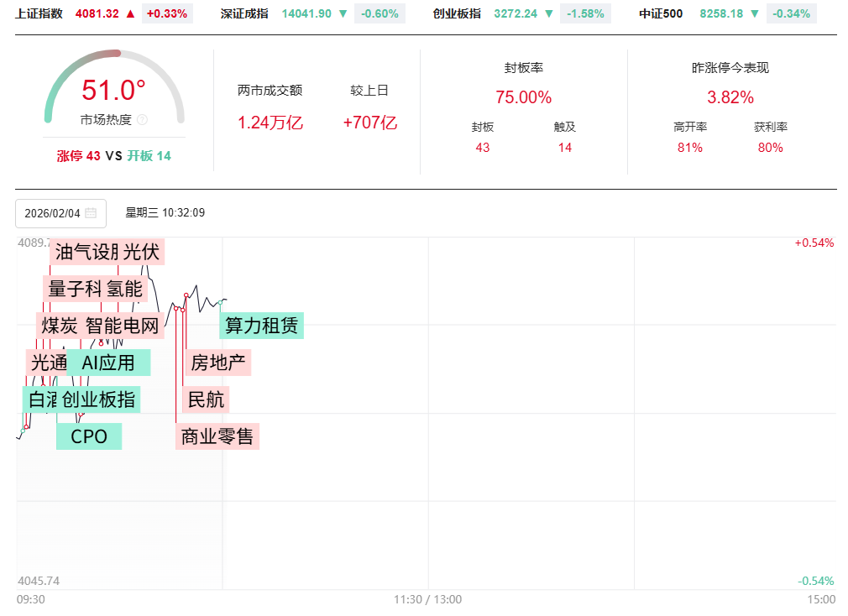Click the 上证指数 +0.33% change badge
The width and height of the screenshot is (848, 616).
tap(167, 14)
